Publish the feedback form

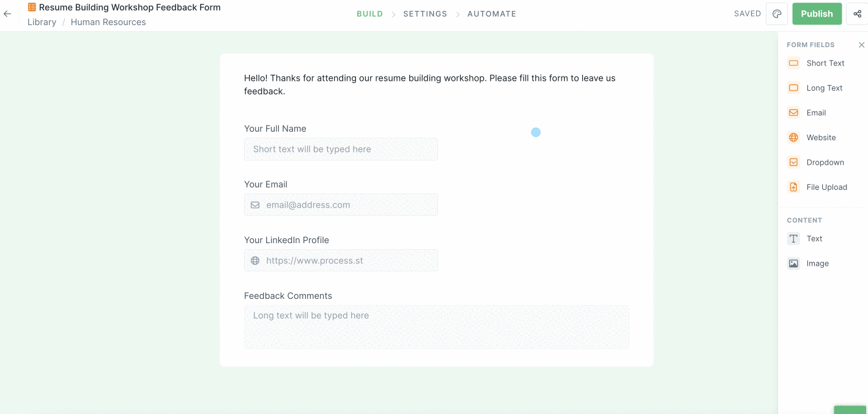click(x=817, y=13)
